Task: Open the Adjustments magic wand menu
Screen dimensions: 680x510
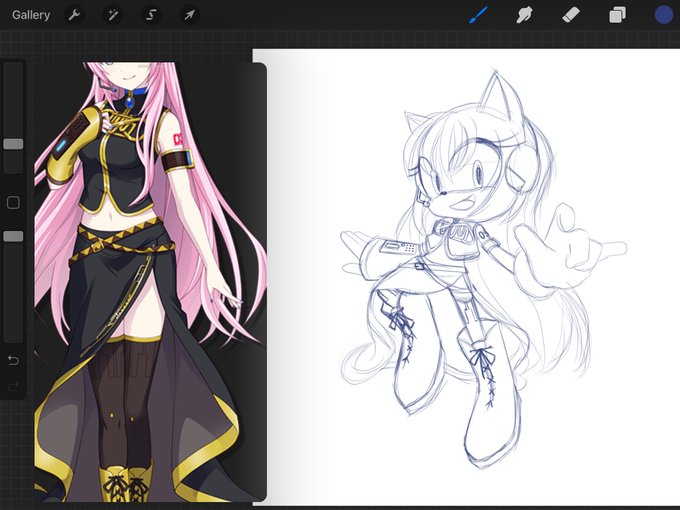Action: click(x=113, y=15)
